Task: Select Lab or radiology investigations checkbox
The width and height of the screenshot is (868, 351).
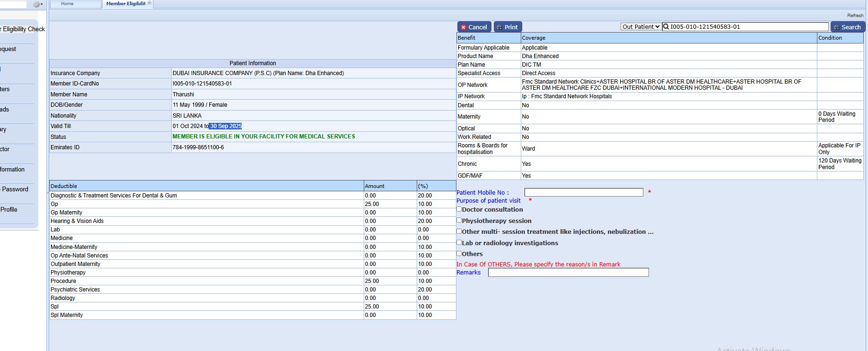Action: click(459, 242)
